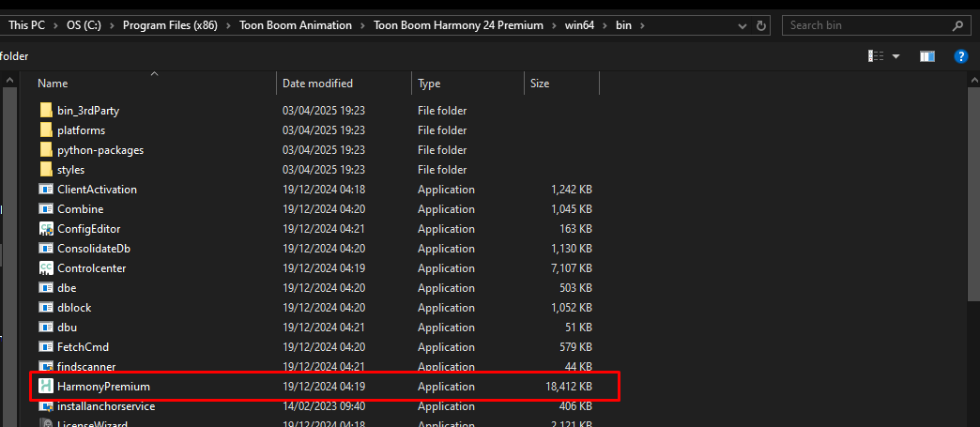Image resolution: width=980 pixels, height=427 pixels.
Task: Expand chevron after Program Files (x86) breadcrumb
Action: pyautogui.click(x=228, y=25)
